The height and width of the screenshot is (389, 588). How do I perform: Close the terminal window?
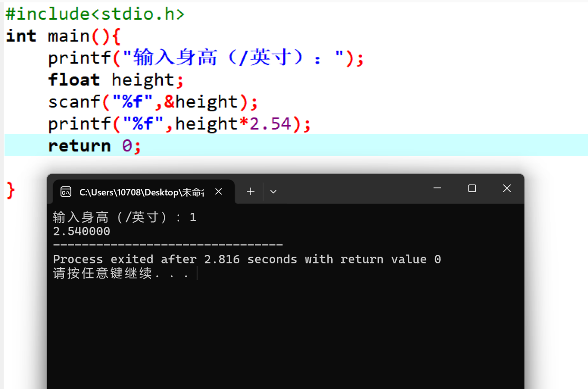coord(507,188)
